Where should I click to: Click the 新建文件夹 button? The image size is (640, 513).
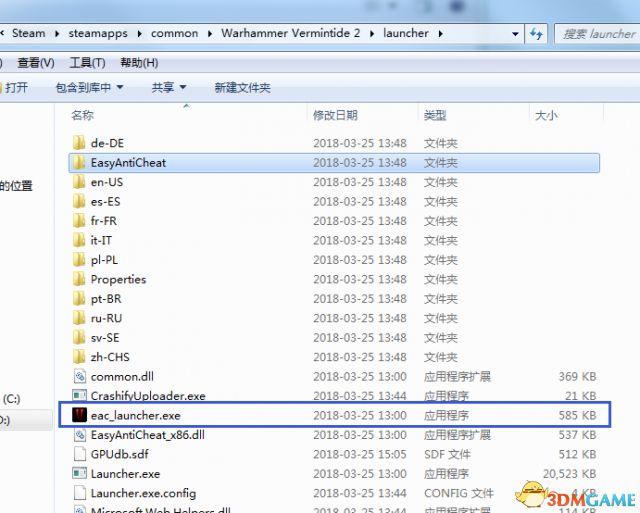click(242, 87)
